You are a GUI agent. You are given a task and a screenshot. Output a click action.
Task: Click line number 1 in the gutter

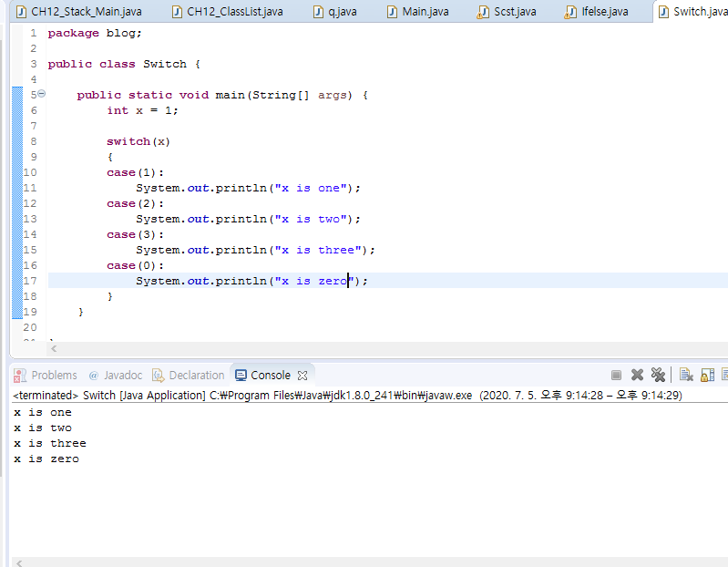click(33, 33)
